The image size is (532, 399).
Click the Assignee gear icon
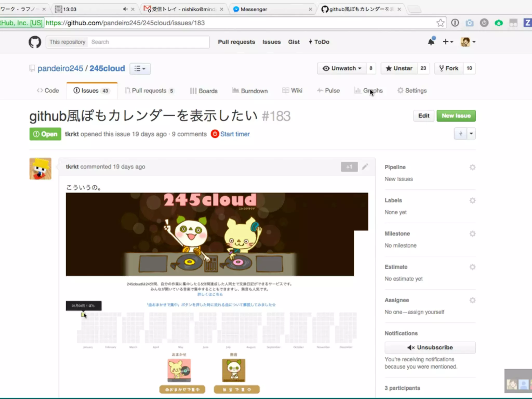[x=472, y=300]
